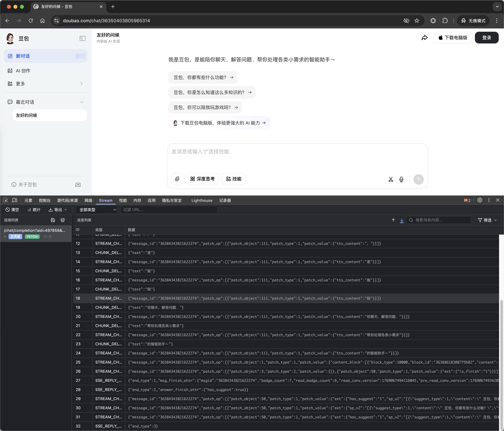Bookmark page with star icon
The height and width of the screenshot is (431, 504).
417,21
